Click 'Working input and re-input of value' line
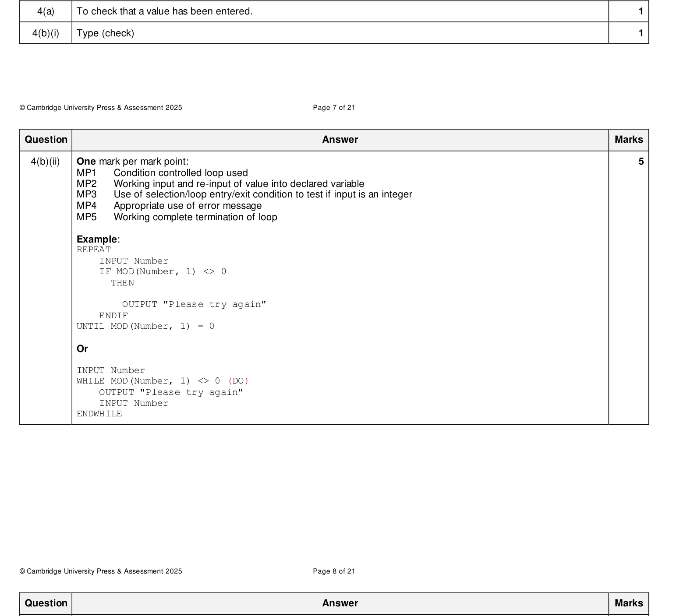This screenshot has width=687, height=616. (239, 184)
